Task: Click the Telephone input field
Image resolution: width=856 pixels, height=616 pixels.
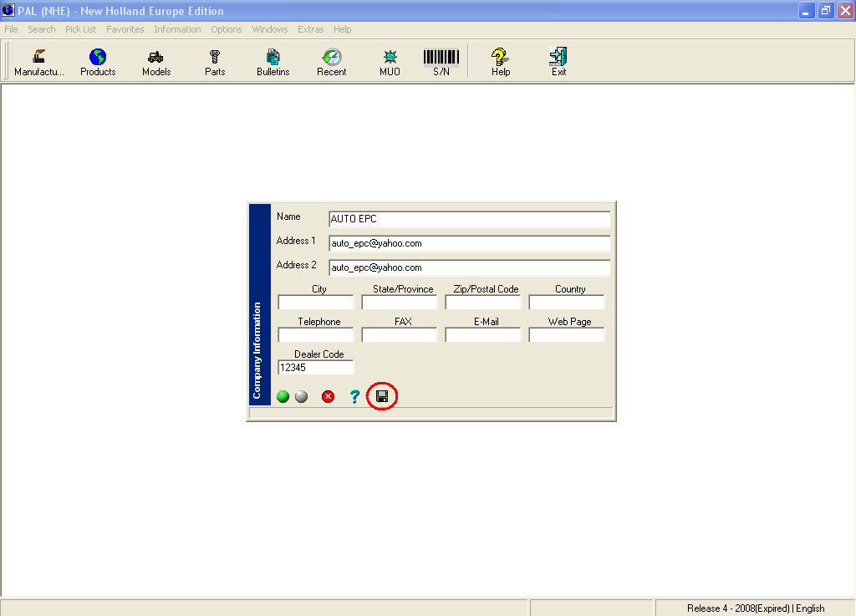Action: pos(316,335)
